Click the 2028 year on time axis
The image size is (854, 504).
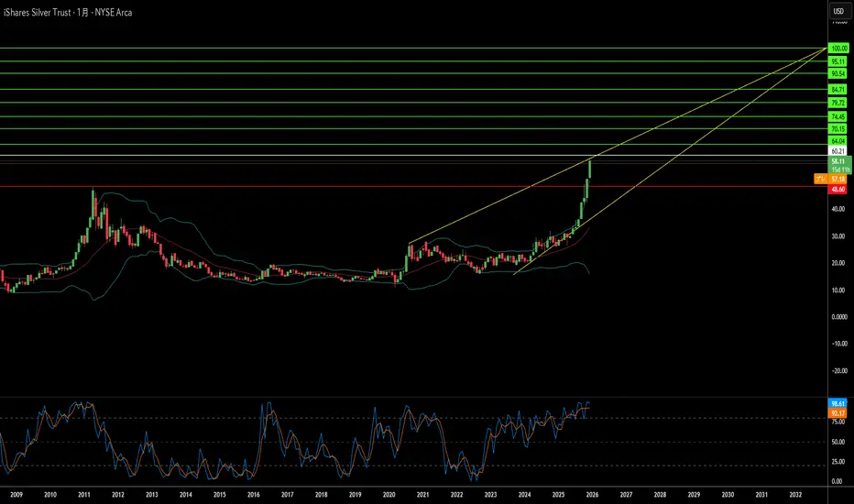(x=660, y=495)
